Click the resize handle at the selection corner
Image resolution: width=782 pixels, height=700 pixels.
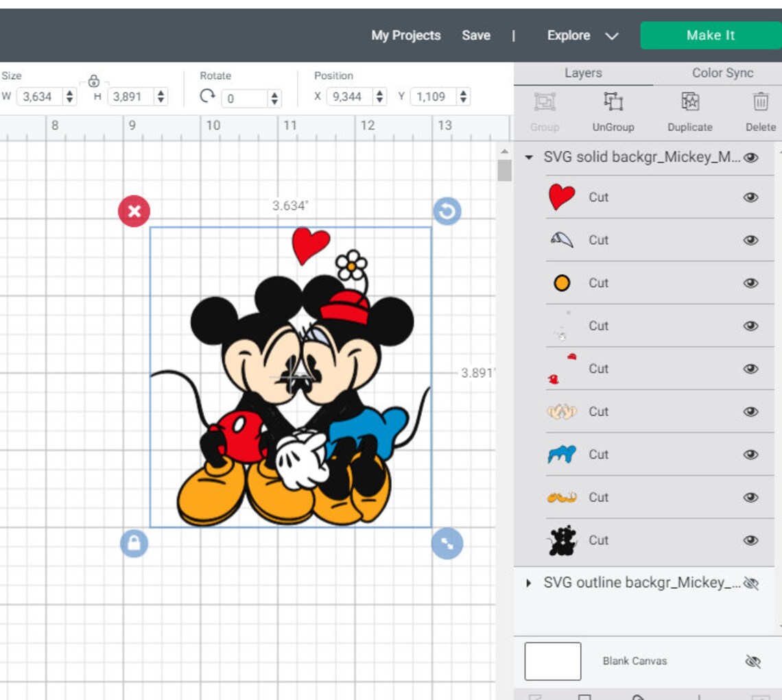[447, 542]
